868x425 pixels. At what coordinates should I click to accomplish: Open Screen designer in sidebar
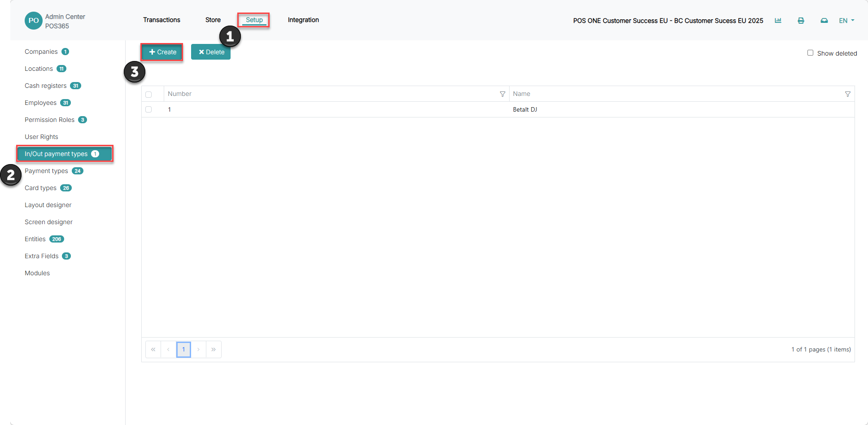(x=48, y=222)
